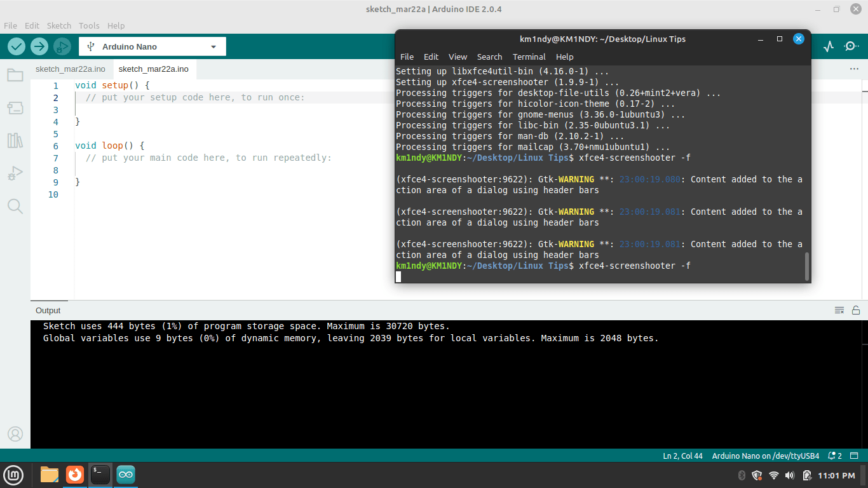The height and width of the screenshot is (488, 868).
Task: Click the last terminal prompt line xfce4-screenshooter -f
Action: (543, 266)
